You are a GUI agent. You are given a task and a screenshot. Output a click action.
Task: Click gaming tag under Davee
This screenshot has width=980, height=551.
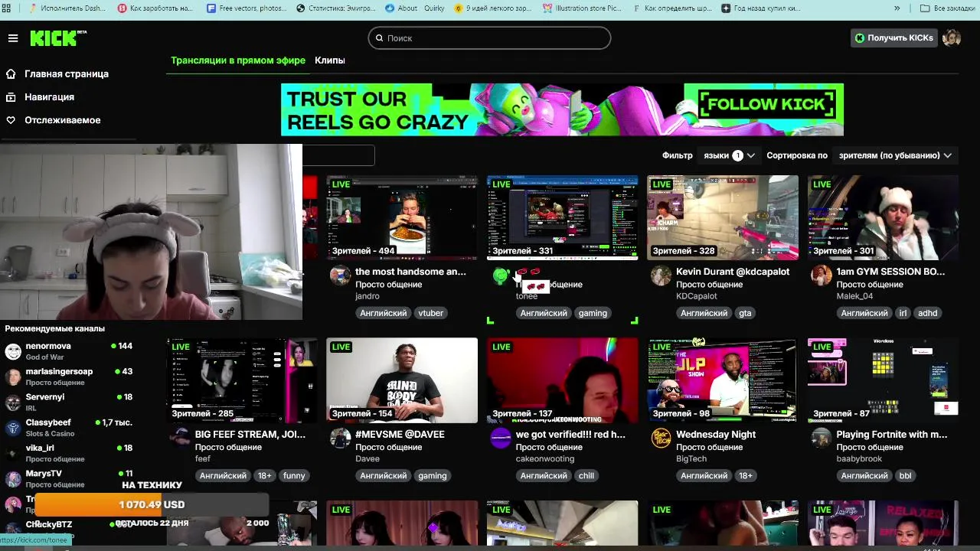tap(433, 475)
